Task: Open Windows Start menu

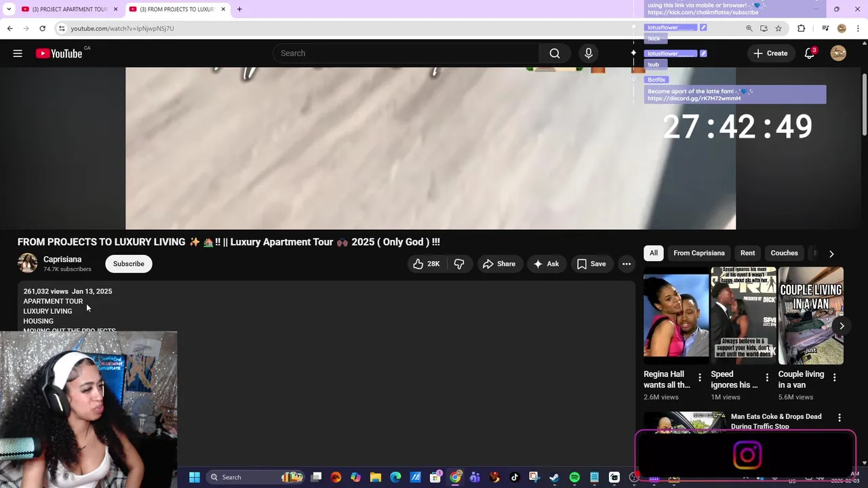Action: pyautogui.click(x=194, y=477)
